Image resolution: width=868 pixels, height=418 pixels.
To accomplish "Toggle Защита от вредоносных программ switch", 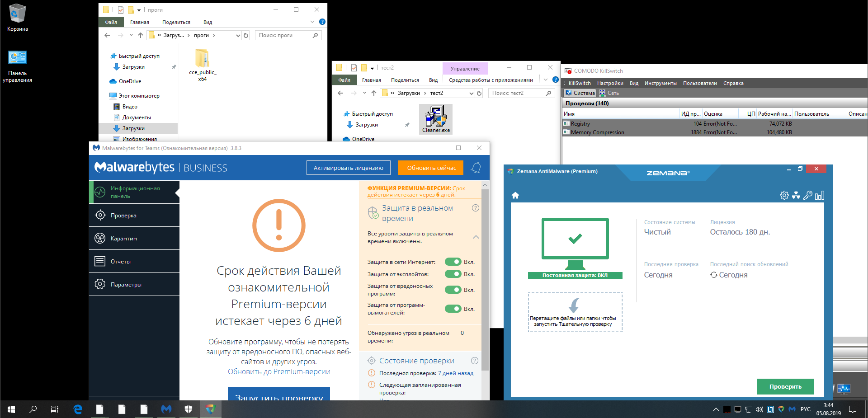I will [x=453, y=290].
